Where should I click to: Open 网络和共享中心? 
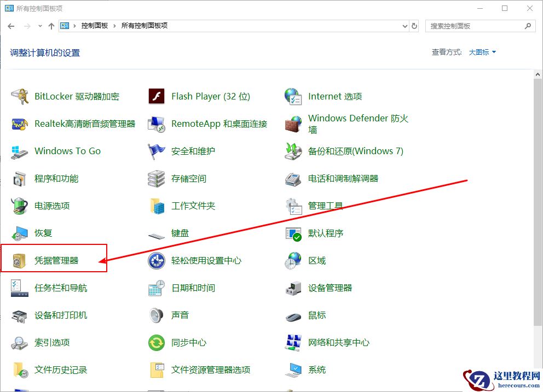pos(337,342)
